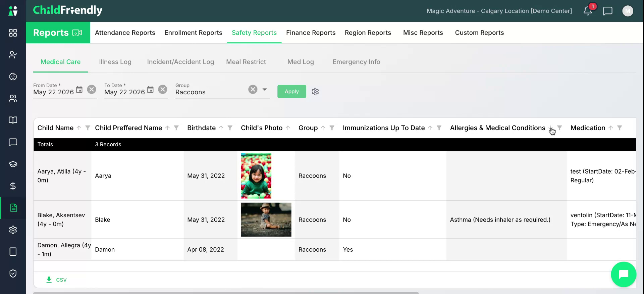
Task: Open the shield icon in sidebar
Action: (x=13, y=274)
